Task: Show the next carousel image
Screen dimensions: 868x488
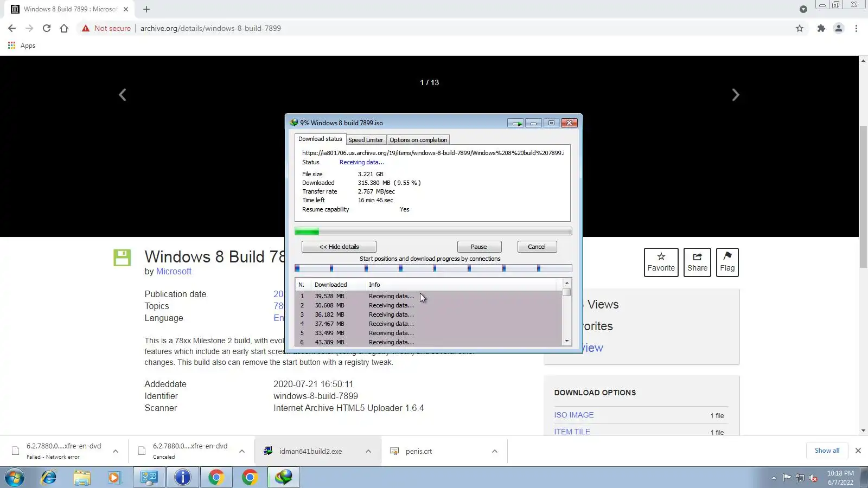Action: click(735, 95)
